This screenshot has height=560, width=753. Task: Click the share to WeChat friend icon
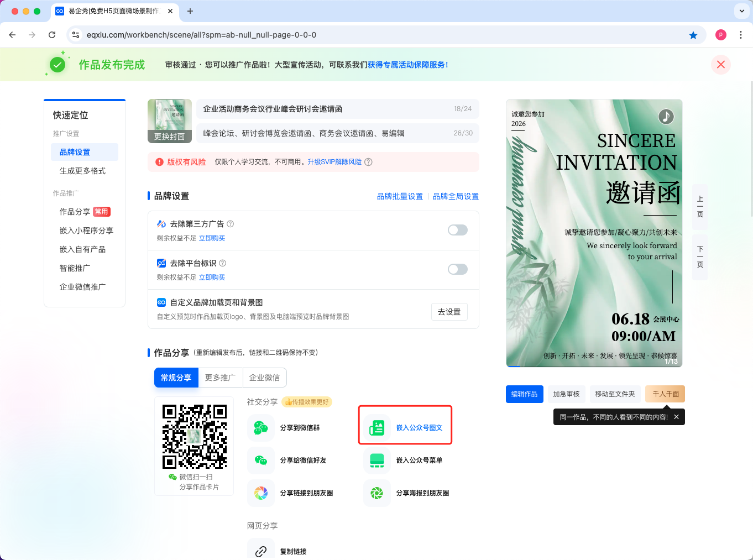point(261,460)
